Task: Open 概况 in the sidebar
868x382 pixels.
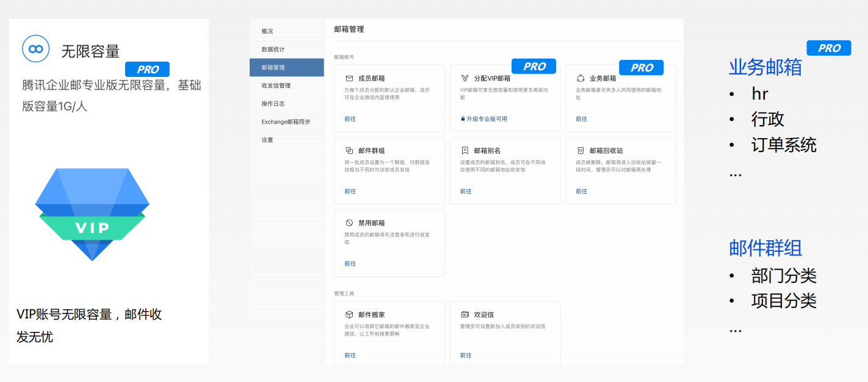Action: 267,31
